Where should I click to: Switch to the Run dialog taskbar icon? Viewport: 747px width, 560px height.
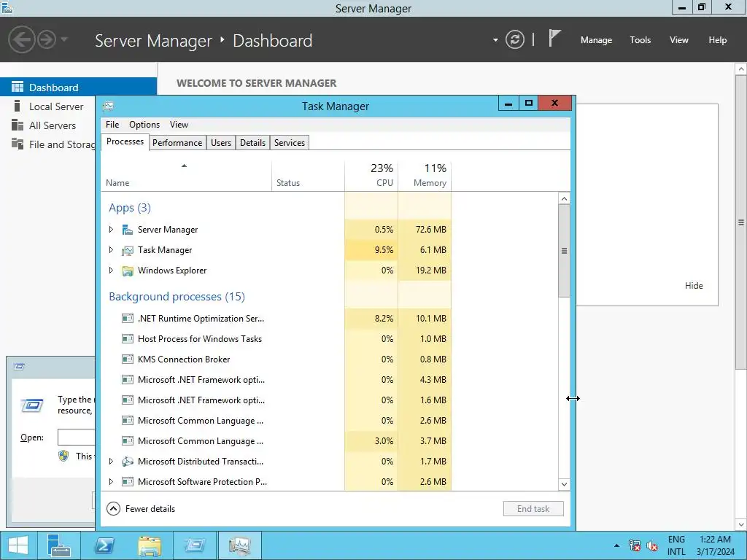pyautogui.click(x=194, y=545)
